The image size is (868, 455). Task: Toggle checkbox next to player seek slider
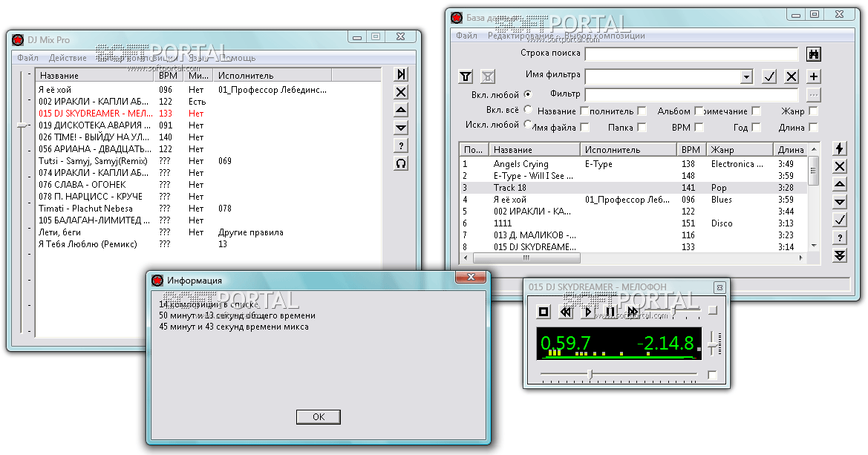click(713, 376)
